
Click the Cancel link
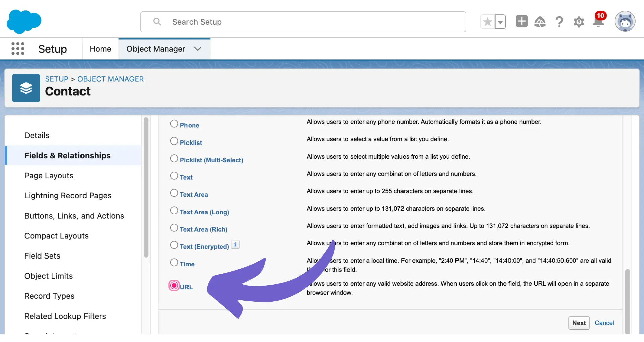click(604, 323)
